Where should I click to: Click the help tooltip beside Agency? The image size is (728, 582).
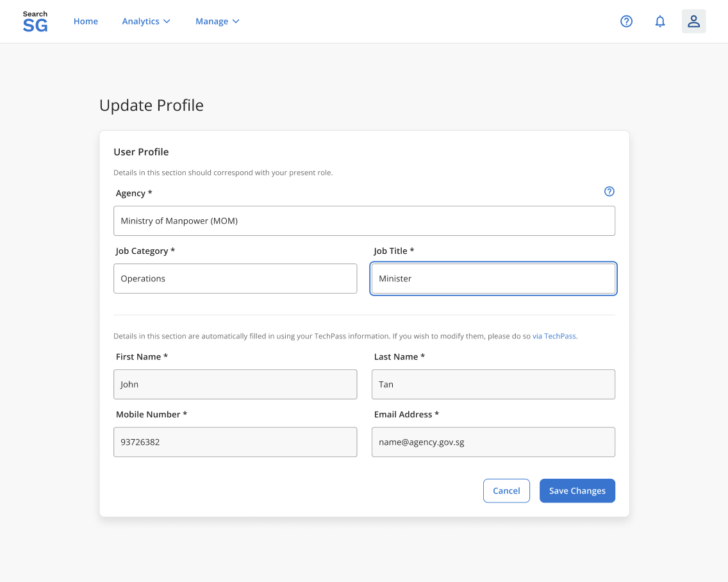pos(609,191)
